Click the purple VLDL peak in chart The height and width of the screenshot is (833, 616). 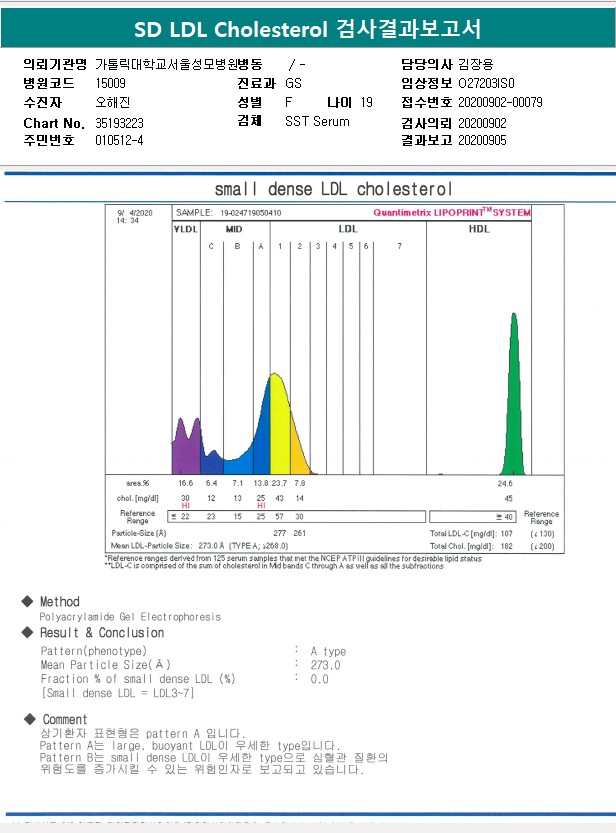coord(186,449)
